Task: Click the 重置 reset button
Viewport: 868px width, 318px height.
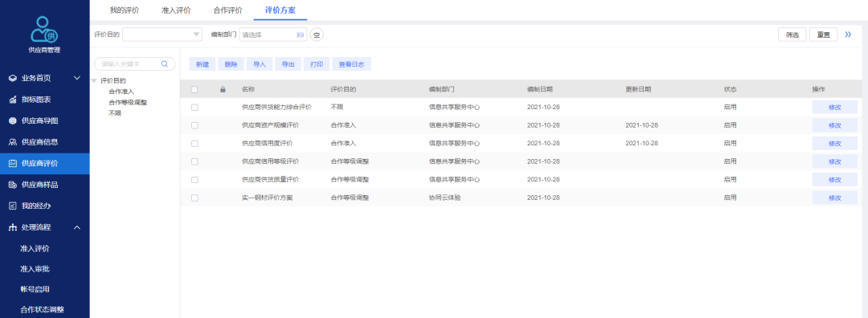Action: click(x=823, y=35)
